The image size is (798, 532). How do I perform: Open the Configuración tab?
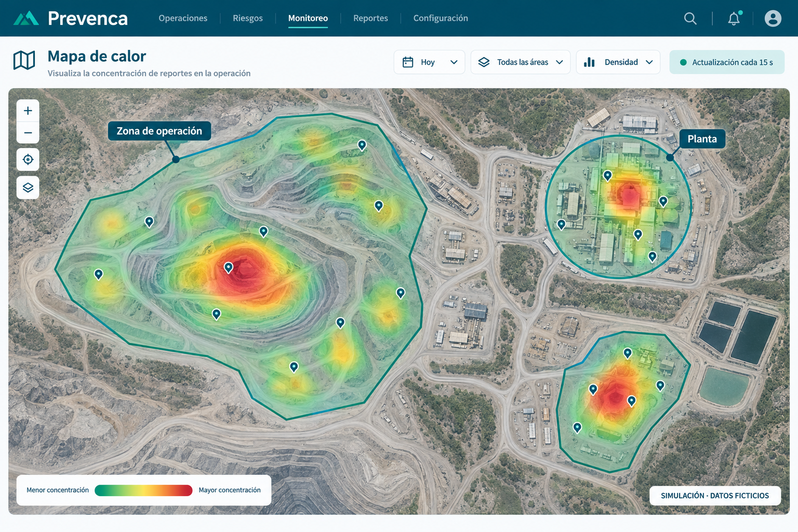click(441, 18)
